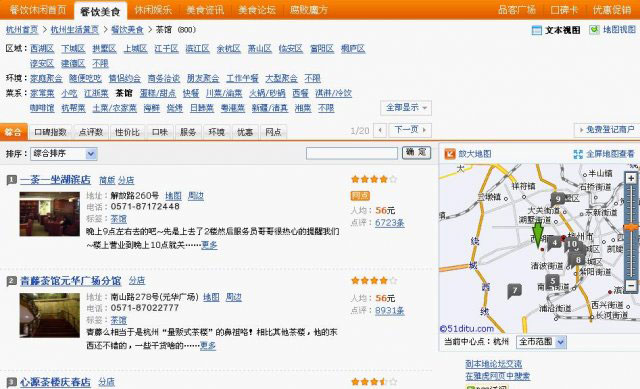Open 一茶一坐湖滨店 restaurant link

click(x=56, y=180)
